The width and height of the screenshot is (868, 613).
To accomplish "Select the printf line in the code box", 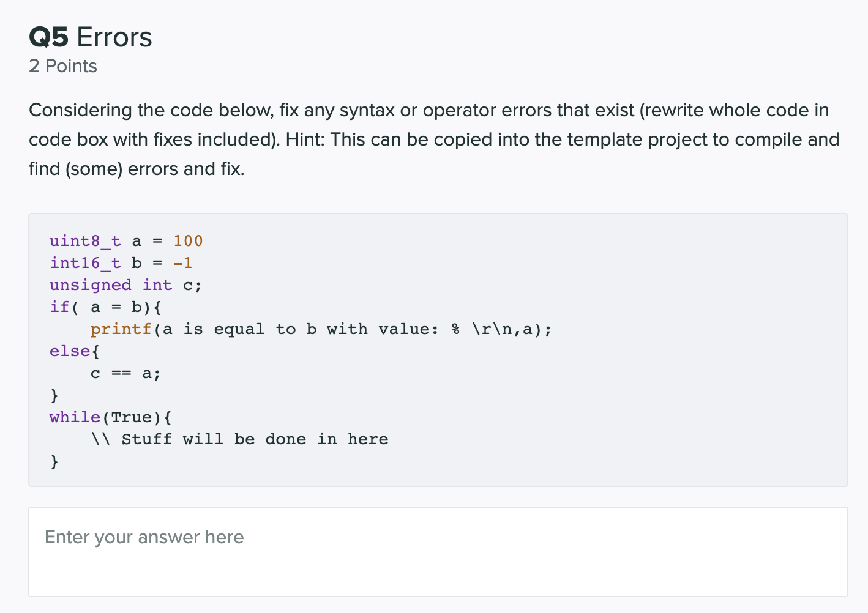I will pos(321,329).
